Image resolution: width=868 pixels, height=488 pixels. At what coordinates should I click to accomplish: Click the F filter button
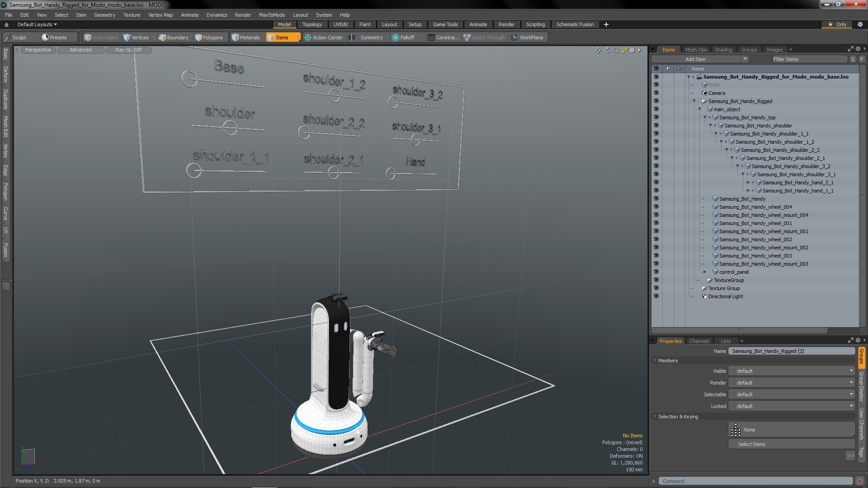pos(861,59)
